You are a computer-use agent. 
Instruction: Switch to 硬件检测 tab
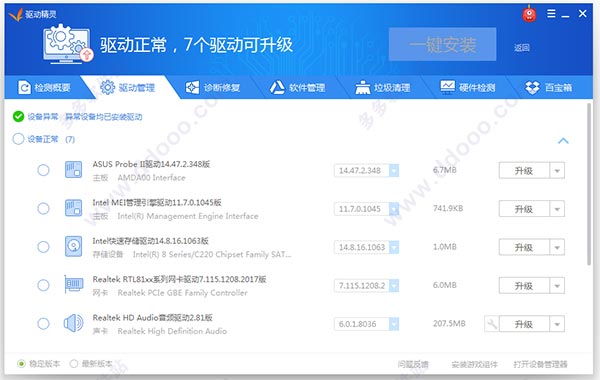click(x=468, y=88)
